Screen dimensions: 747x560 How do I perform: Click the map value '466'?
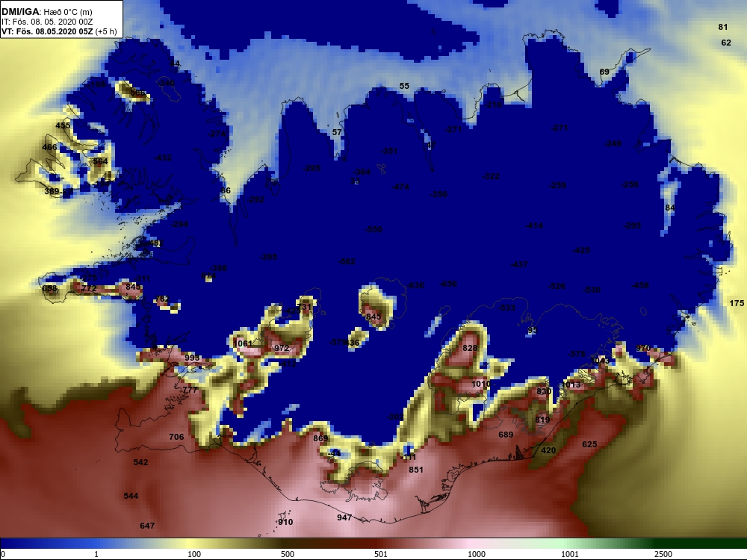(x=49, y=147)
